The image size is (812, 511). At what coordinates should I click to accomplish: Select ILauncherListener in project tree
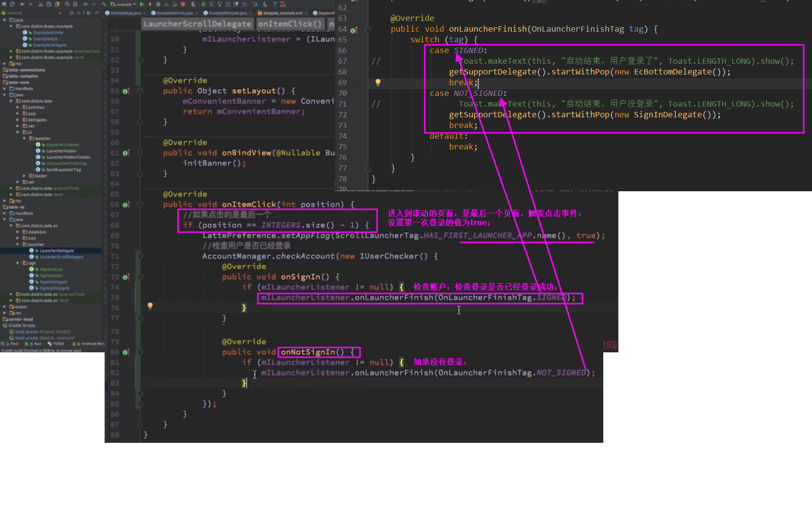[57, 145]
